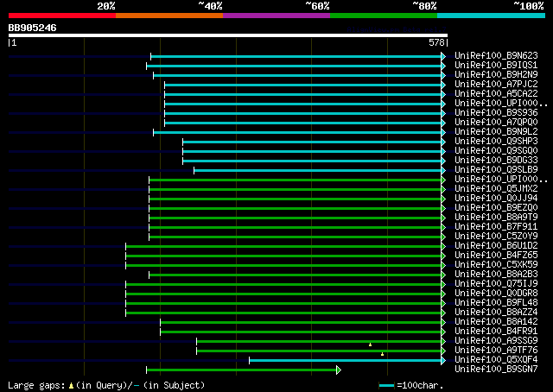Click the yellow query gap marker on A9TF76 row

382,354
